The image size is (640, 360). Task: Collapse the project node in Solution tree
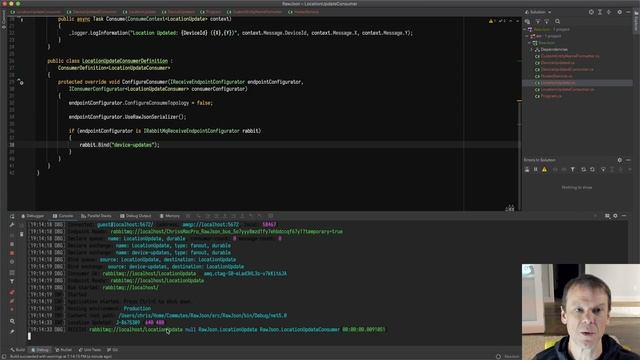click(530, 42)
